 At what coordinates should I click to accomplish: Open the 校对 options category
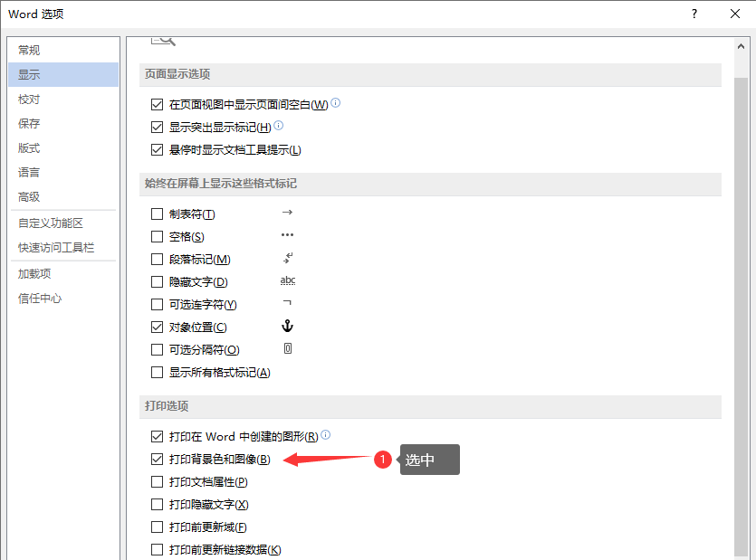[63, 100]
